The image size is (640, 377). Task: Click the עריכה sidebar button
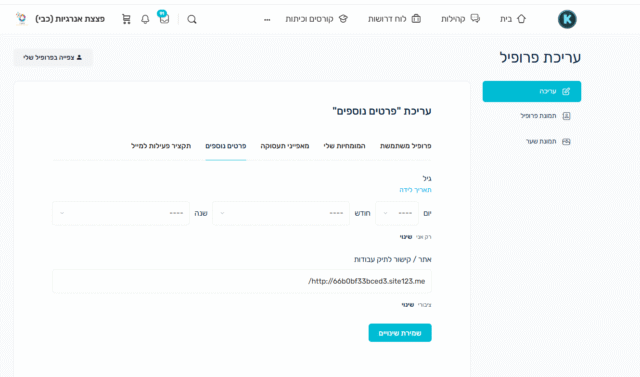pos(532,91)
